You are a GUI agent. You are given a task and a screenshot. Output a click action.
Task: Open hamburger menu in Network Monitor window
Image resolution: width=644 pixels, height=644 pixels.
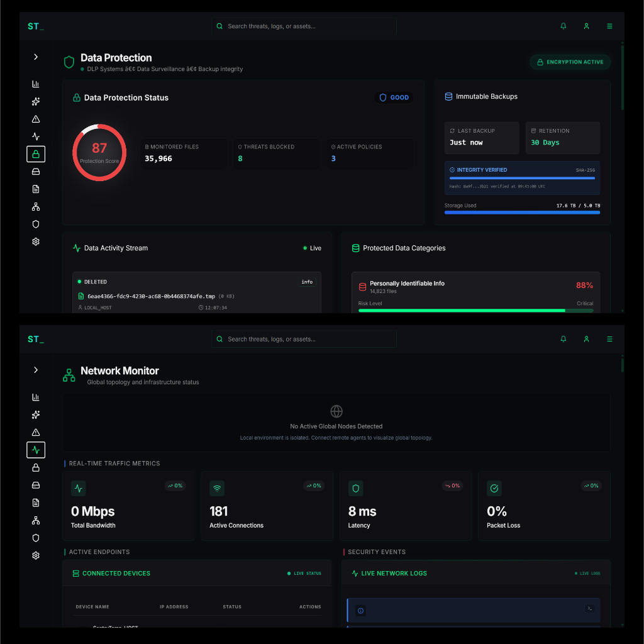click(x=609, y=339)
